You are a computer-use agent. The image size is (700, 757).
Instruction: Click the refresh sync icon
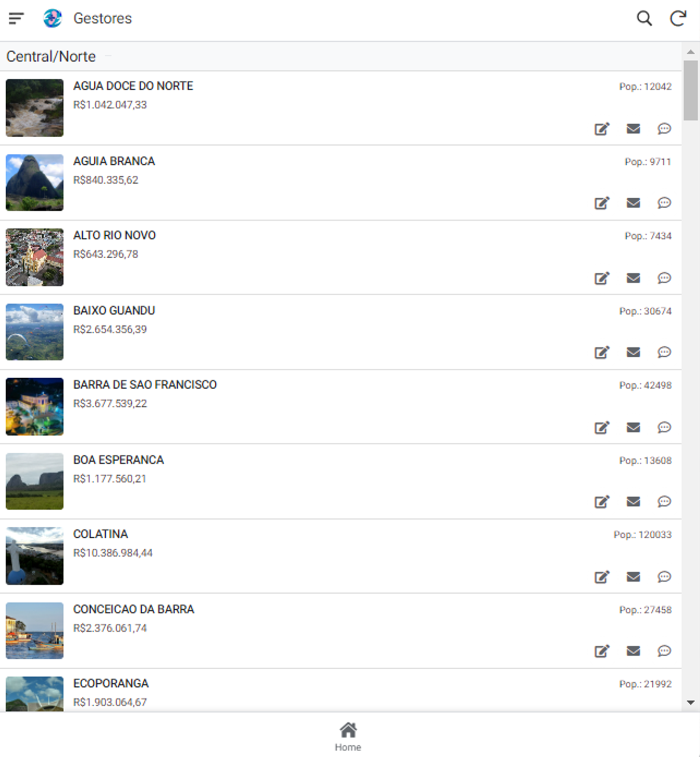pos(678,18)
